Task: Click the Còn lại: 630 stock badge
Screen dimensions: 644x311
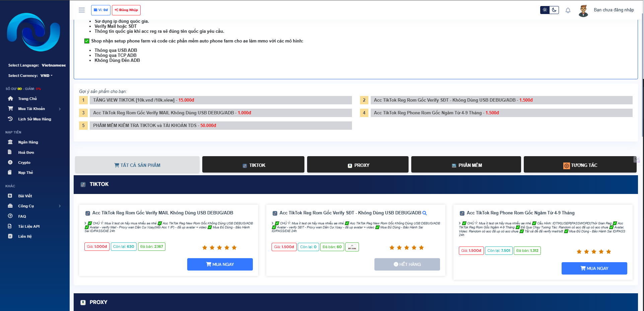Action: 124,247
